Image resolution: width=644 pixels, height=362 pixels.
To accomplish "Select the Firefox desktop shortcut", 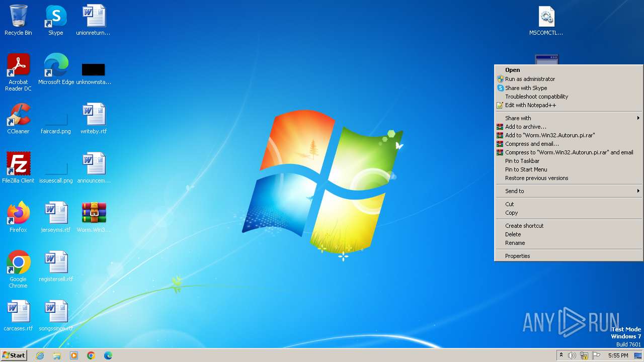I will [18, 217].
